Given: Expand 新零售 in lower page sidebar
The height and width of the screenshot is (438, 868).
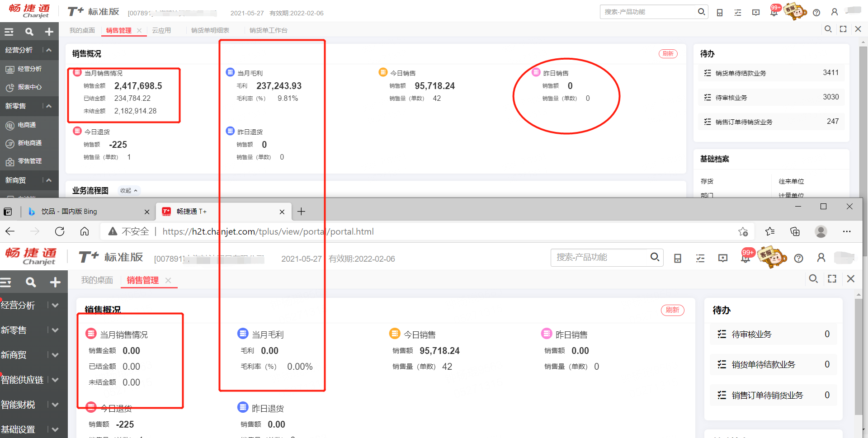Looking at the screenshot, I should point(55,330).
